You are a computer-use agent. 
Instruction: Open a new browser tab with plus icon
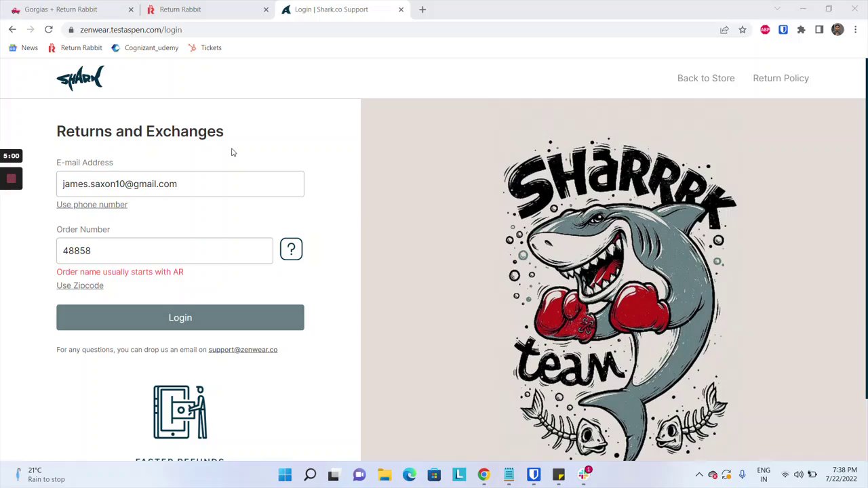click(422, 9)
